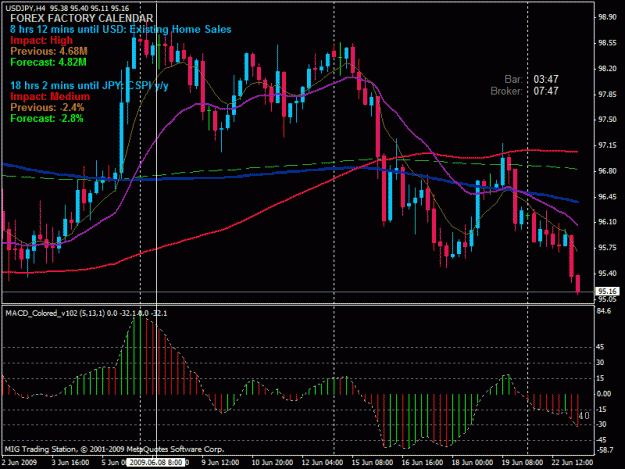Click the 'Previous: -2.4%' value
Screen dimensions: 625x469
47,108
